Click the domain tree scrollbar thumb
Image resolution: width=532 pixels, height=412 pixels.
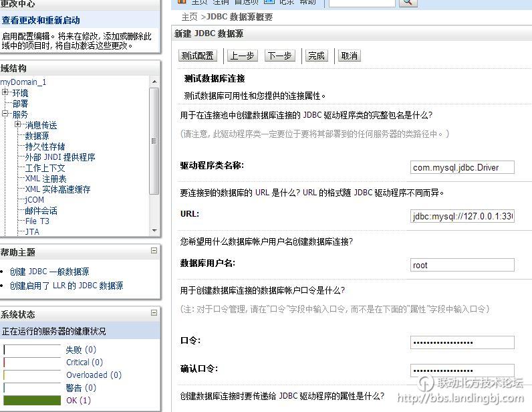coord(154,141)
